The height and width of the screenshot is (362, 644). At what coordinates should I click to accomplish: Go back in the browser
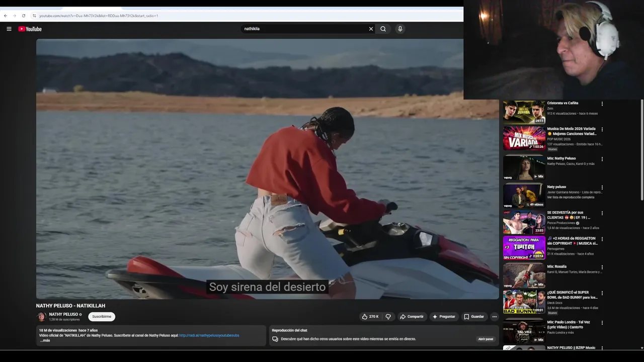coord(6,16)
